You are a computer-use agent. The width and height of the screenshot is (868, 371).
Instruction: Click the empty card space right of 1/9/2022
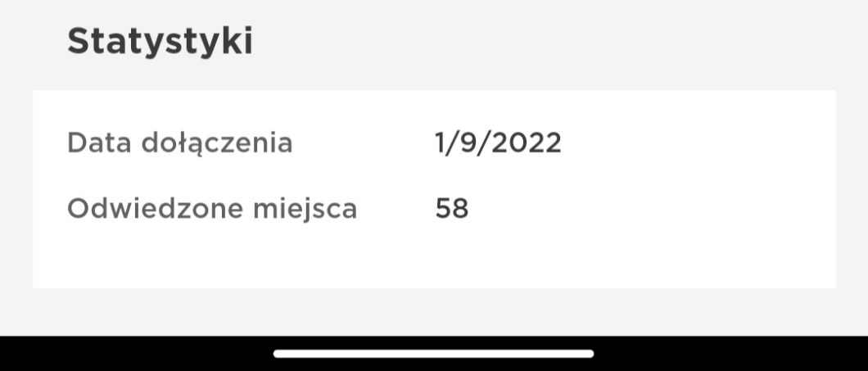[696, 143]
